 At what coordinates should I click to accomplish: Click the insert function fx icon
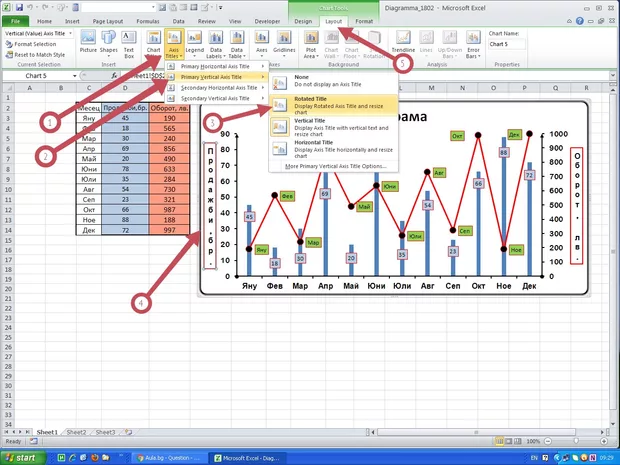[x=114, y=76]
